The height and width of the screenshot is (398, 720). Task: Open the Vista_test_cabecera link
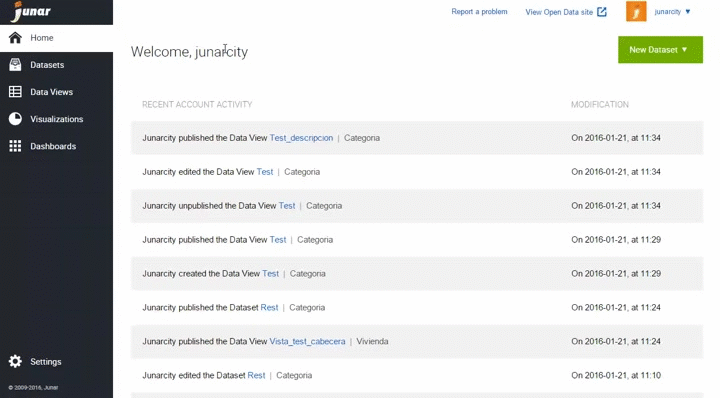307,342
